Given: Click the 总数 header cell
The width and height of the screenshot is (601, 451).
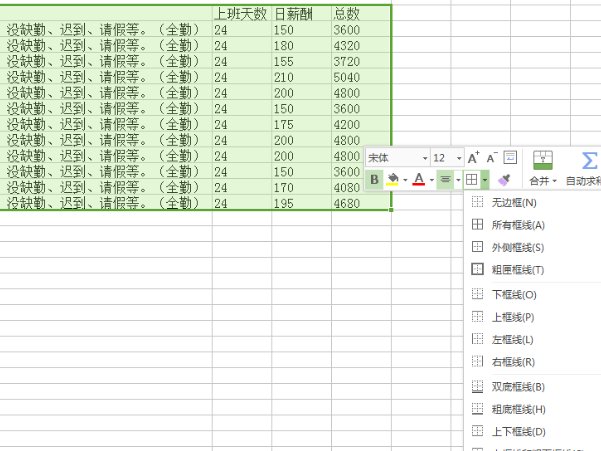Looking at the screenshot, I should pyautogui.click(x=361, y=13).
